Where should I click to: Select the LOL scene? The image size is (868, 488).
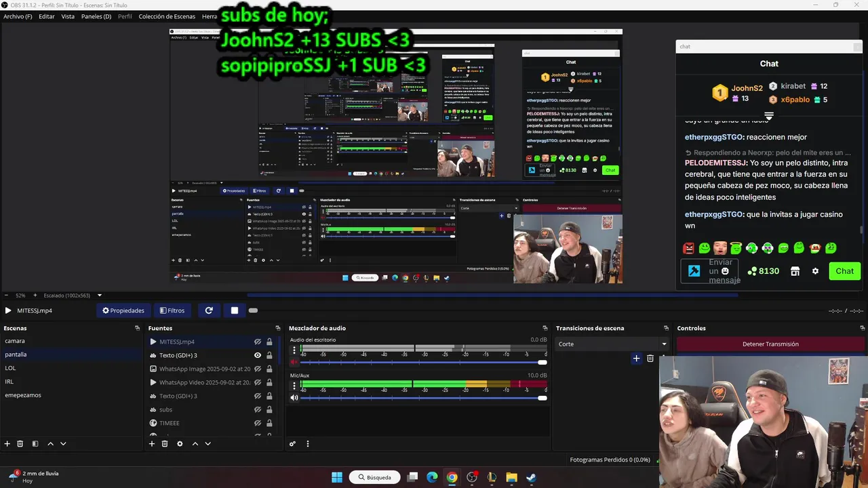[10, 368]
